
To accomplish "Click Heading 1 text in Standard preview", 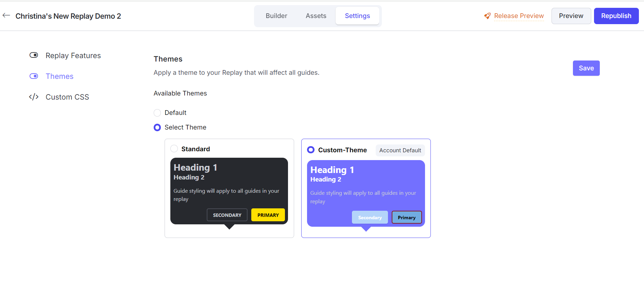I will 196,167.
